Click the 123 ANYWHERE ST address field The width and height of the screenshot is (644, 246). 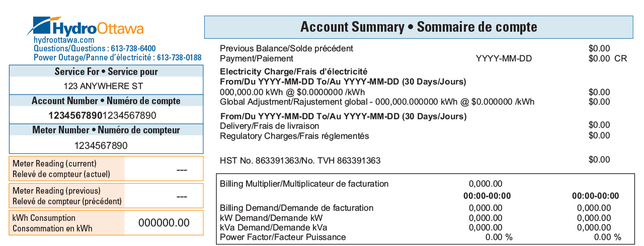pos(106,86)
